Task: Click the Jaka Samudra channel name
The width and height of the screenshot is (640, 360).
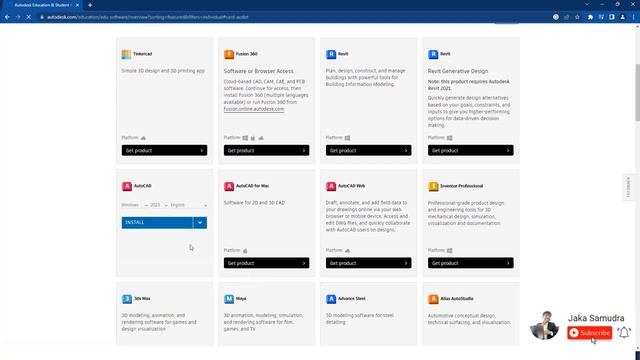Action: (x=596, y=318)
